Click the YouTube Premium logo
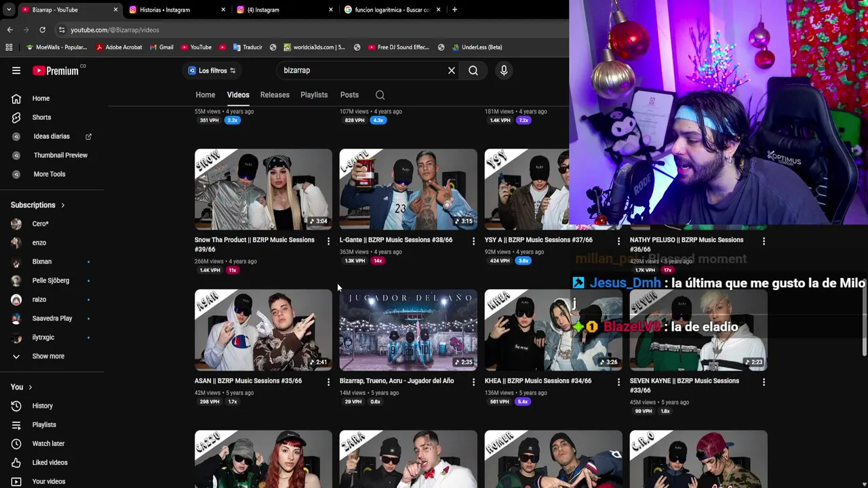Viewport: 868px width, 488px height. pos(56,70)
